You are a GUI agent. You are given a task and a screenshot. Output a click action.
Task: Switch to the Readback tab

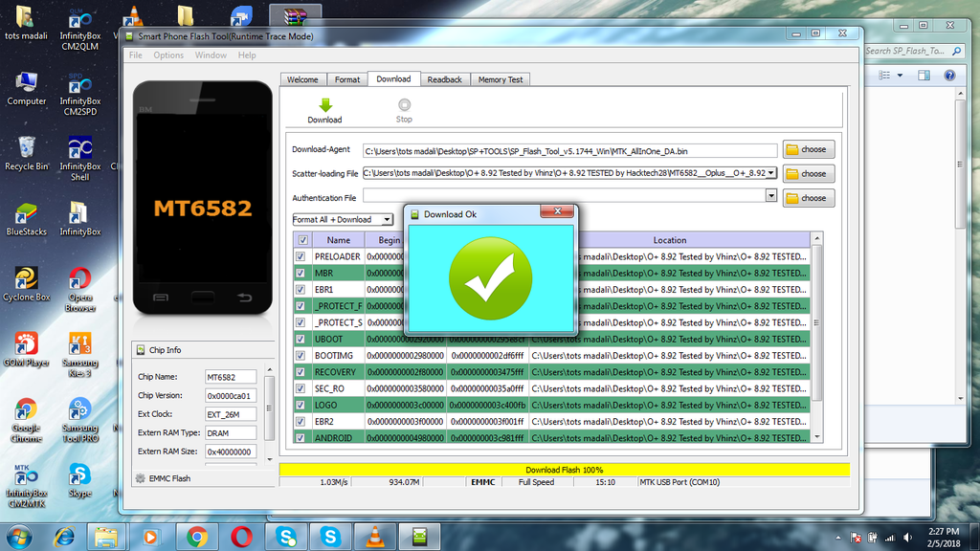pos(444,79)
